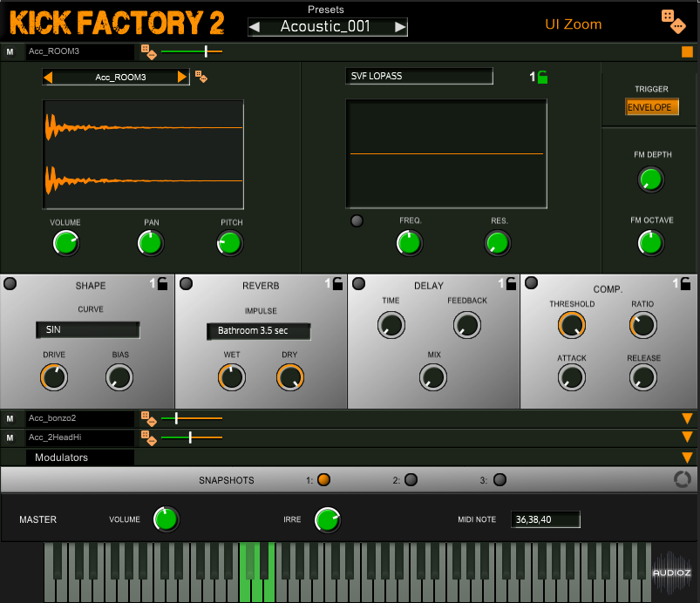The width and height of the screenshot is (700, 603).
Task: Enable the REVERB effect power button
Action: pos(186,283)
